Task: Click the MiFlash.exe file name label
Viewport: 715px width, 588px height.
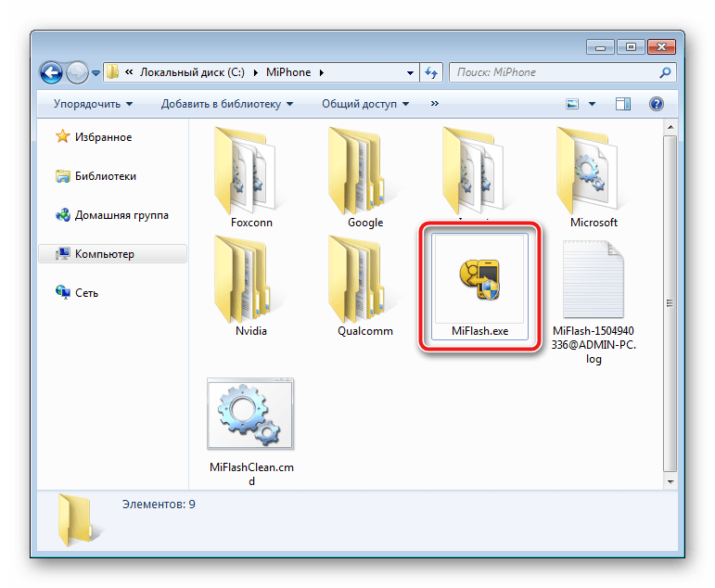Action: pyautogui.click(x=479, y=331)
